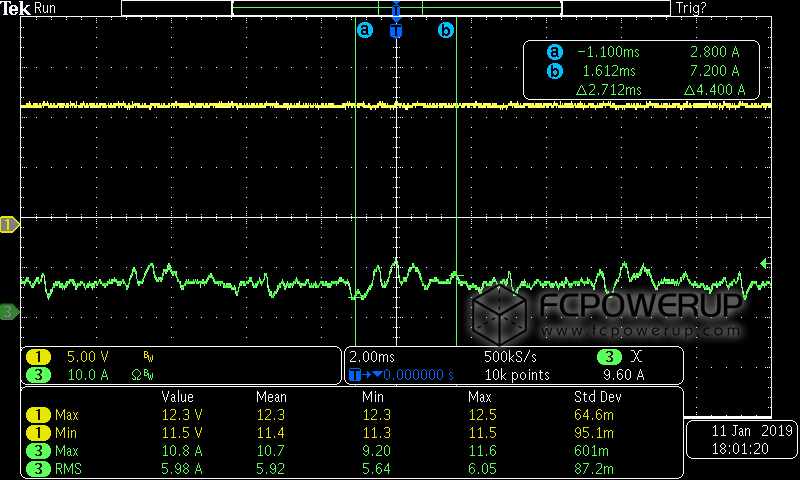800x480 pixels.
Task: Select channel 3 scale 10.0 A
Action: (x=88, y=375)
